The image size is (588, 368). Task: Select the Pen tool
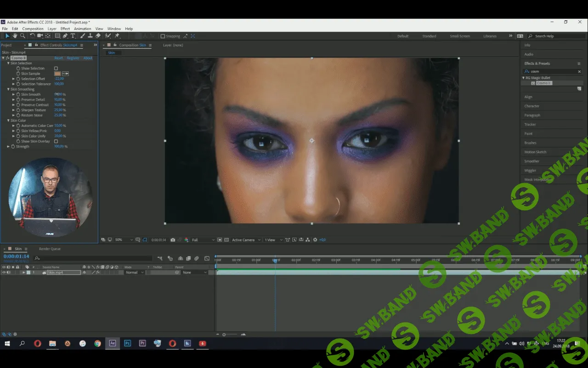(x=64, y=36)
